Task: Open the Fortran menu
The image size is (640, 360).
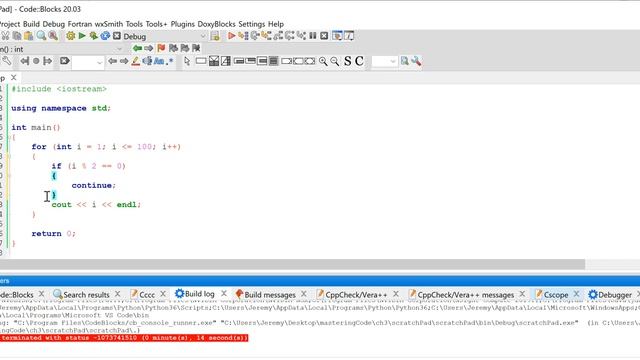Action: point(80,24)
